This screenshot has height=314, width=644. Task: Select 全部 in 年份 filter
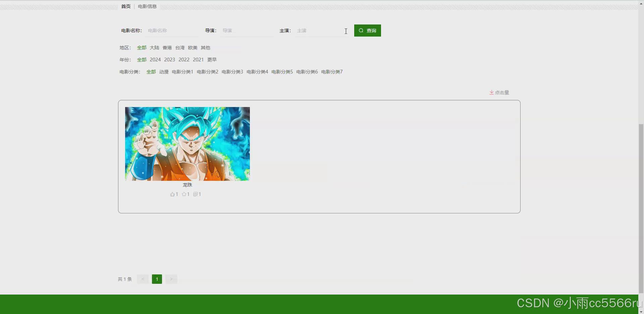(142, 60)
